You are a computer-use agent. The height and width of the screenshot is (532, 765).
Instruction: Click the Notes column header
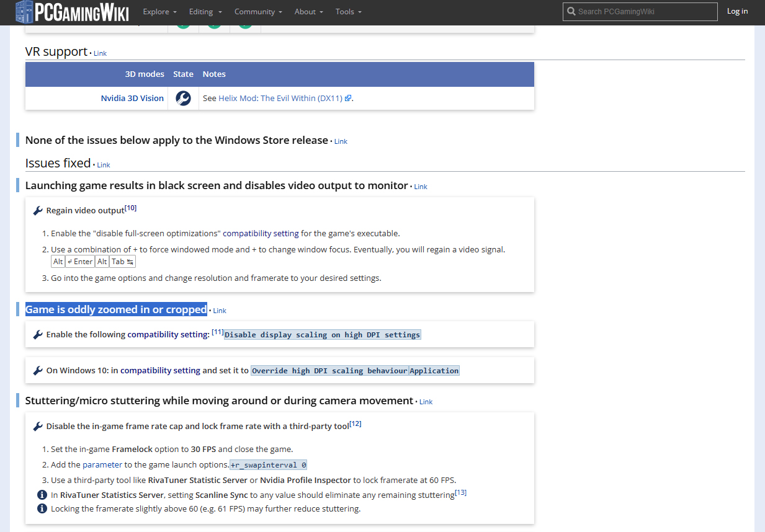214,74
